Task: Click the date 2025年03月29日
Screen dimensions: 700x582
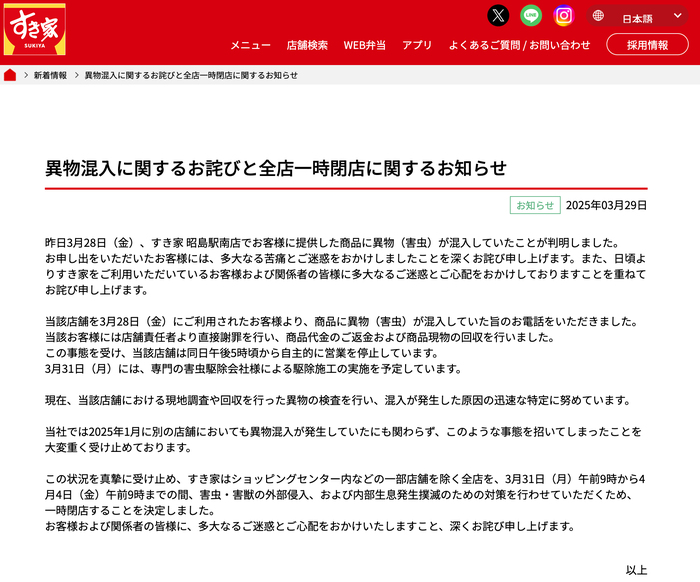Action: (x=606, y=205)
